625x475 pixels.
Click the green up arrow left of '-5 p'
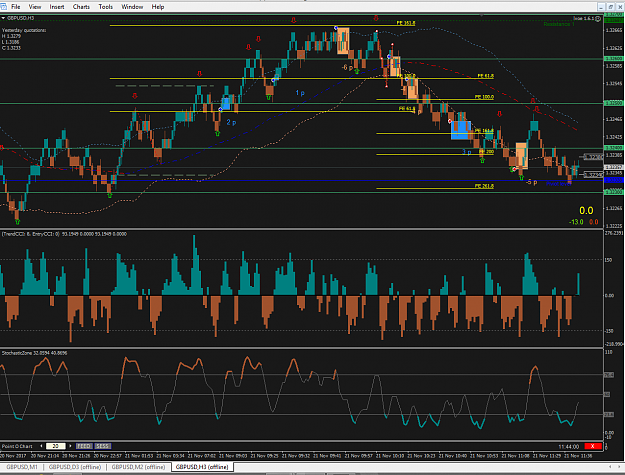click(521, 177)
